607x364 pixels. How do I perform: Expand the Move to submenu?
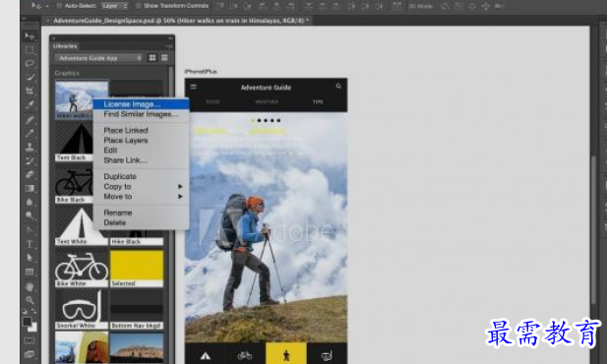tap(141, 197)
